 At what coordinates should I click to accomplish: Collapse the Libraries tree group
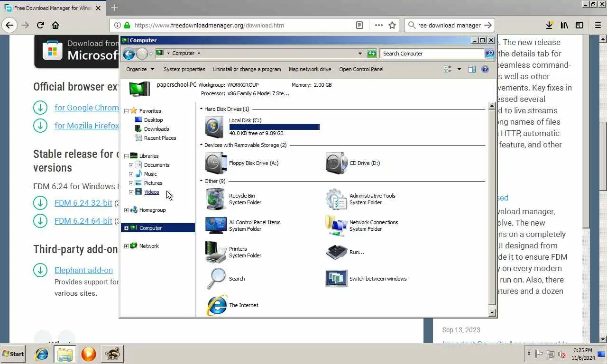pyautogui.click(x=126, y=156)
